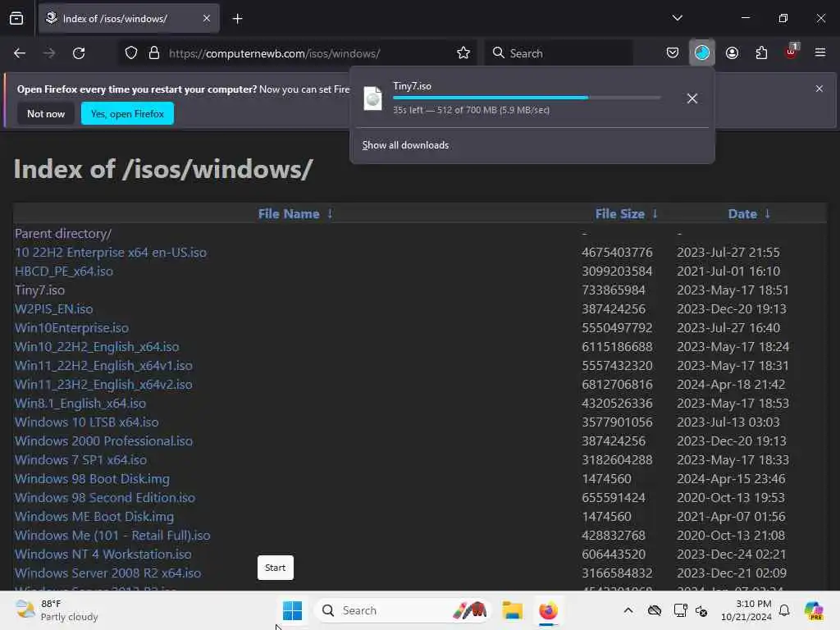Download Win11_23H2_English_x64v2.iso
Image resolution: width=840 pixels, height=630 pixels.
tap(103, 384)
